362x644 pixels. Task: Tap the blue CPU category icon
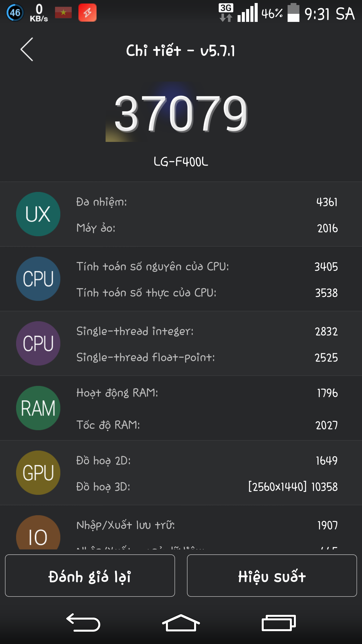tap(38, 279)
